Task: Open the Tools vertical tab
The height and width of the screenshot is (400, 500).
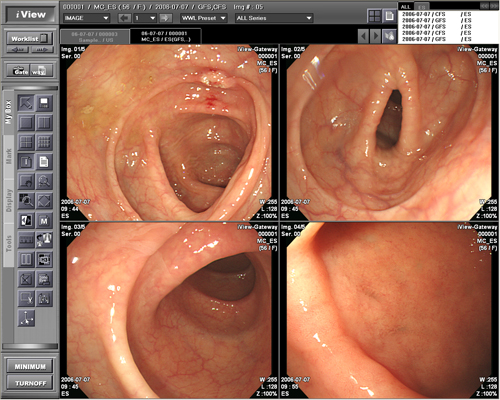Action: tap(9, 245)
